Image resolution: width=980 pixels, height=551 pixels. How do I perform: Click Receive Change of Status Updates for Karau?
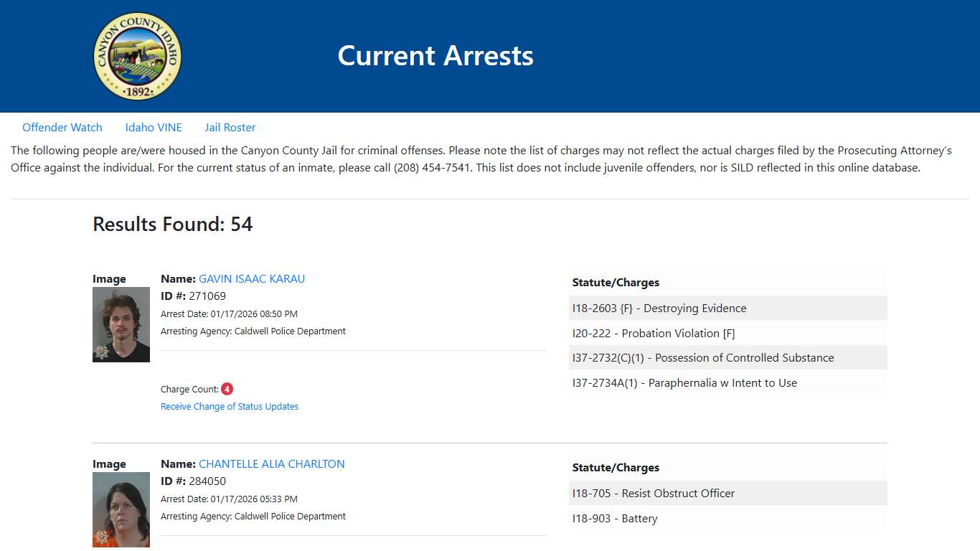(x=230, y=406)
